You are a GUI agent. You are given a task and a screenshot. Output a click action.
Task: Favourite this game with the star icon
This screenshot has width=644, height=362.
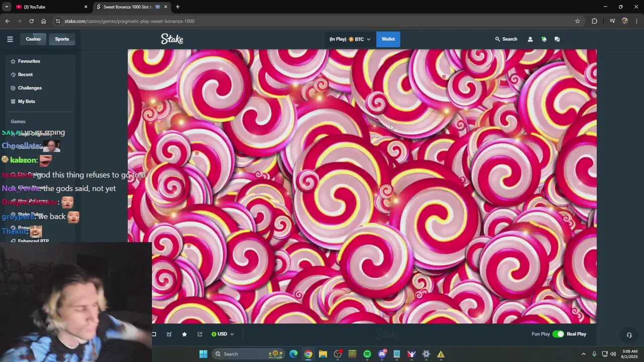click(x=185, y=334)
